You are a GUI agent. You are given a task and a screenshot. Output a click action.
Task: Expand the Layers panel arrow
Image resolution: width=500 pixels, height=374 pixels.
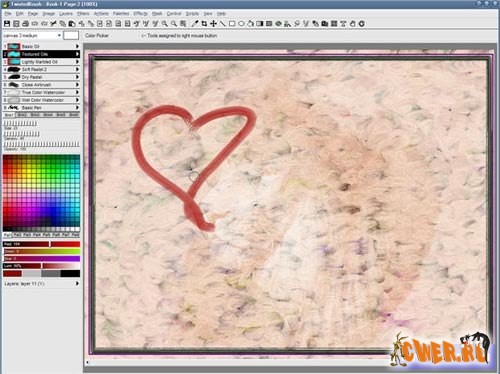click(77, 284)
